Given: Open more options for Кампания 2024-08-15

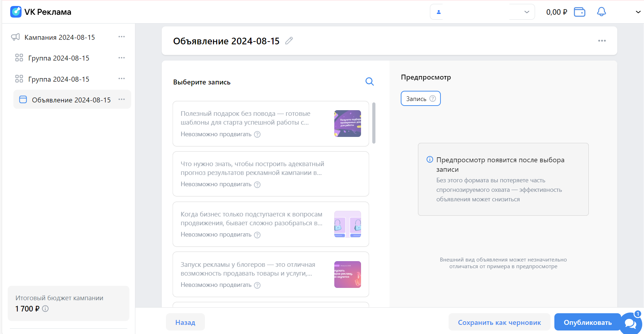Looking at the screenshot, I should (122, 37).
